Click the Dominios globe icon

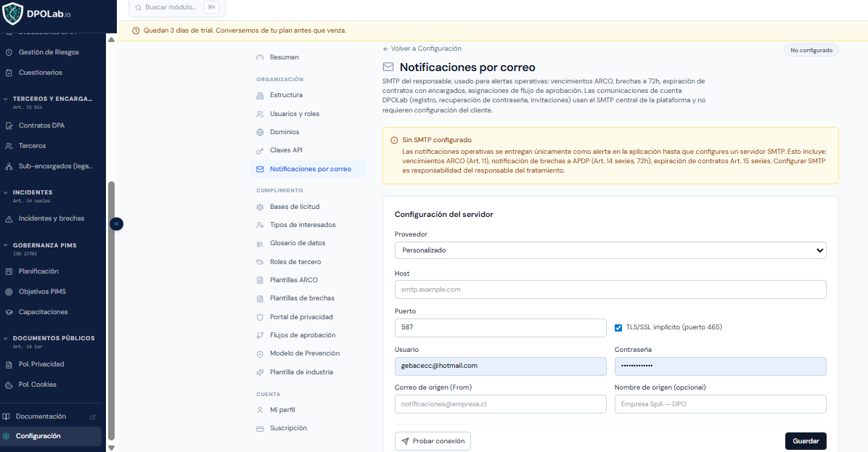coord(260,132)
